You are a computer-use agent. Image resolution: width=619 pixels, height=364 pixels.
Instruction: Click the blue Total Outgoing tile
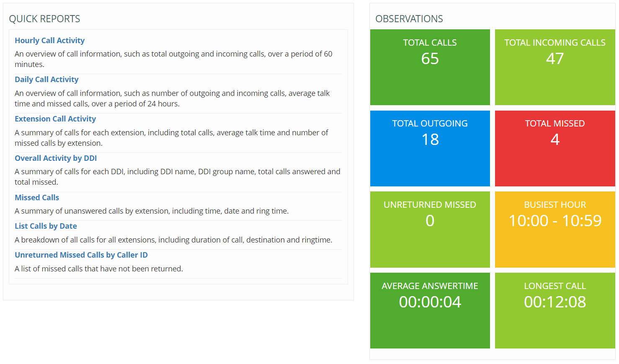pyautogui.click(x=430, y=148)
